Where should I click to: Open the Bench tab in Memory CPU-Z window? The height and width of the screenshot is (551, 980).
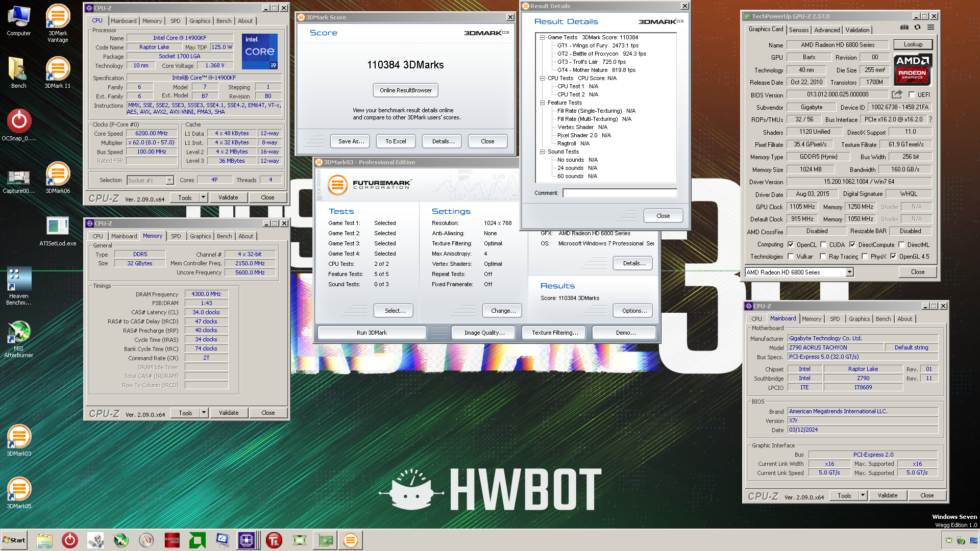[224, 236]
